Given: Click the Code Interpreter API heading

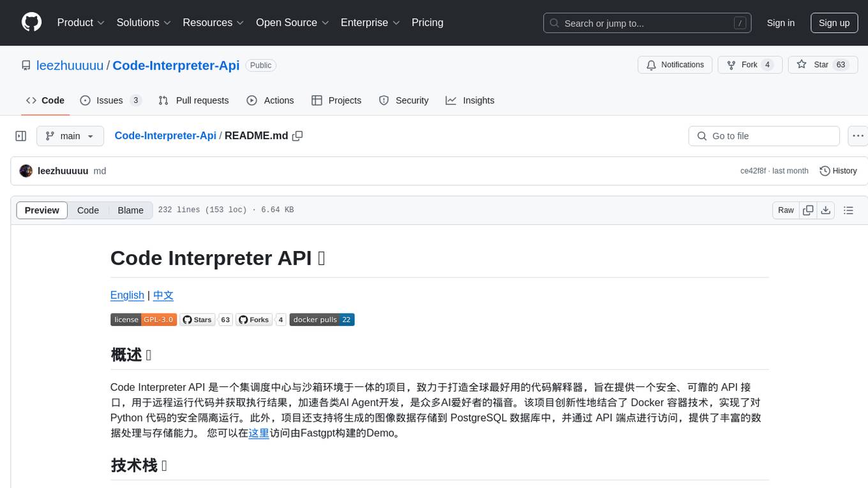Looking at the screenshot, I should click(x=218, y=258).
